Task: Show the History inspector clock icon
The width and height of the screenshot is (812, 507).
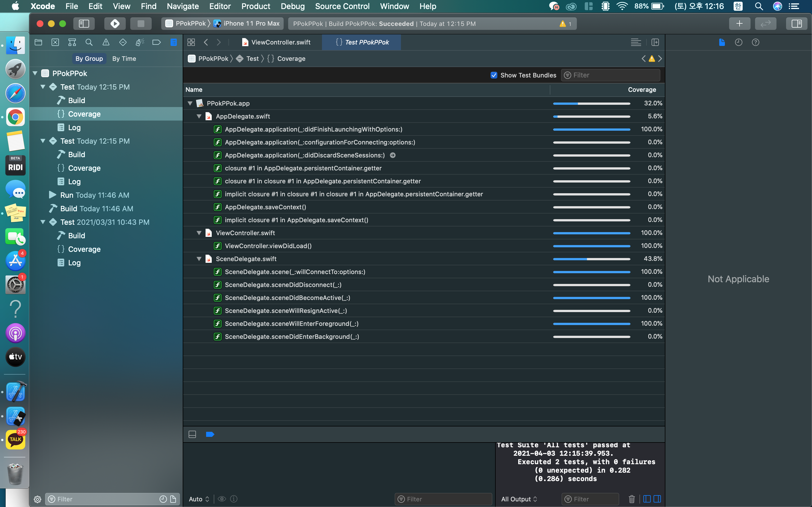Action: pyautogui.click(x=738, y=42)
